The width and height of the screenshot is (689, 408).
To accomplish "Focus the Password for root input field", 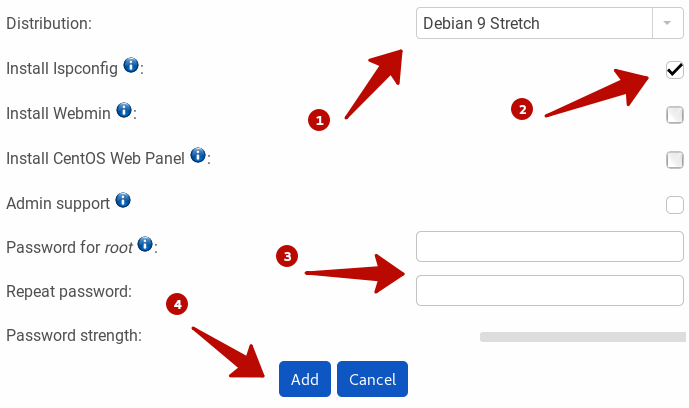I will pos(550,246).
